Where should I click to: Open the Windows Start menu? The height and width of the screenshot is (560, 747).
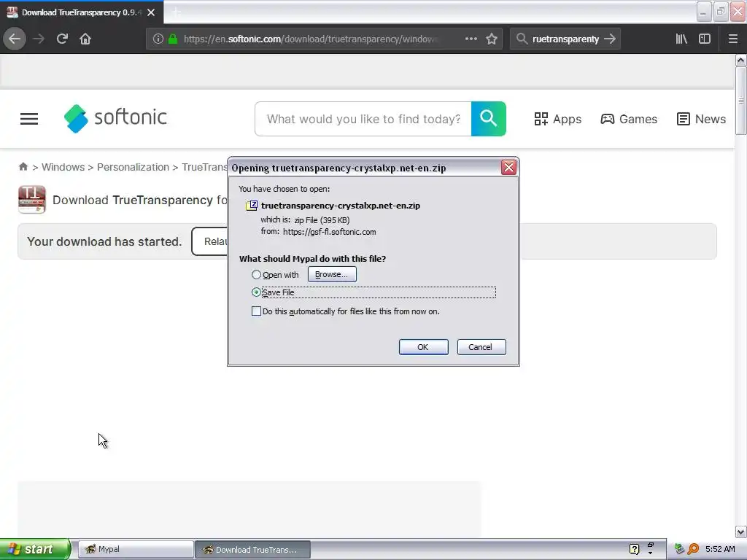click(35, 549)
